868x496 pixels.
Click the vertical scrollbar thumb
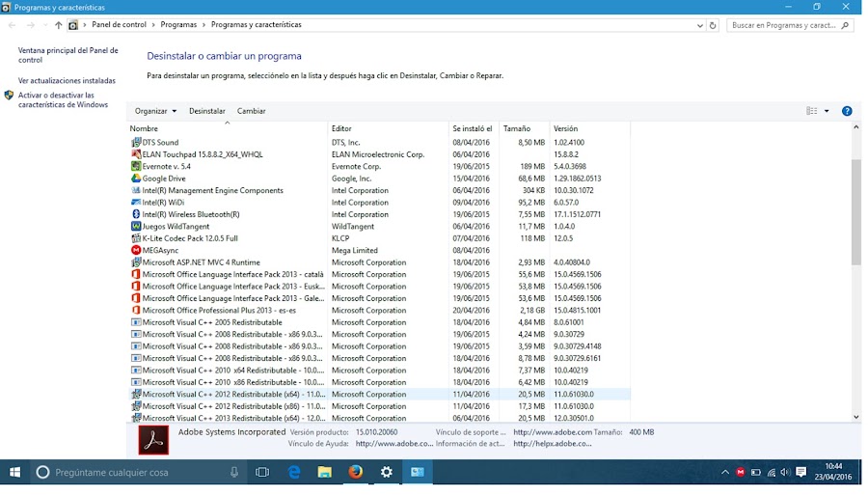[x=855, y=212]
